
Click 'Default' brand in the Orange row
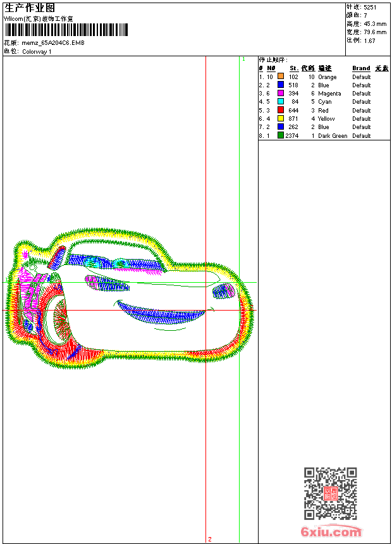click(x=362, y=77)
